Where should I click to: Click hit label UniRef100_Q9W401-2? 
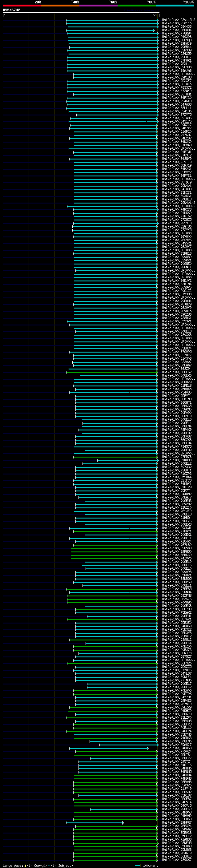179,203
